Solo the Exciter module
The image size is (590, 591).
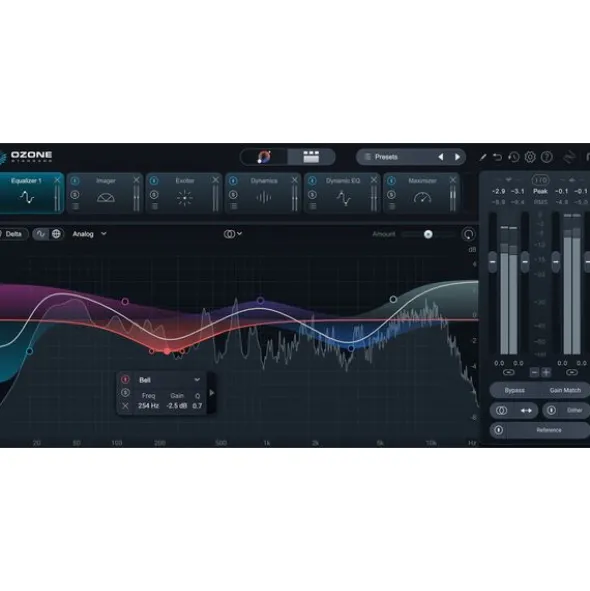(x=154, y=195)
